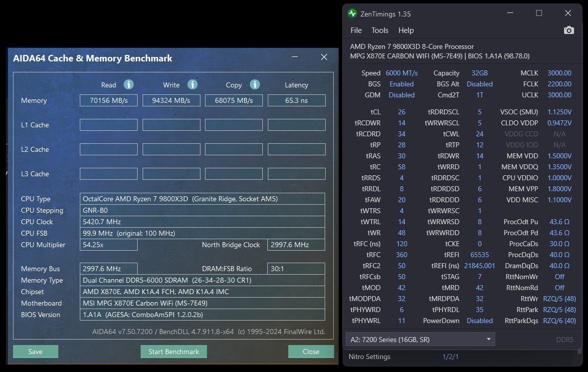This screenshot has width=588, height=372.
Task: Click the Capacity value 32GB
Action: tap(479, 73)
